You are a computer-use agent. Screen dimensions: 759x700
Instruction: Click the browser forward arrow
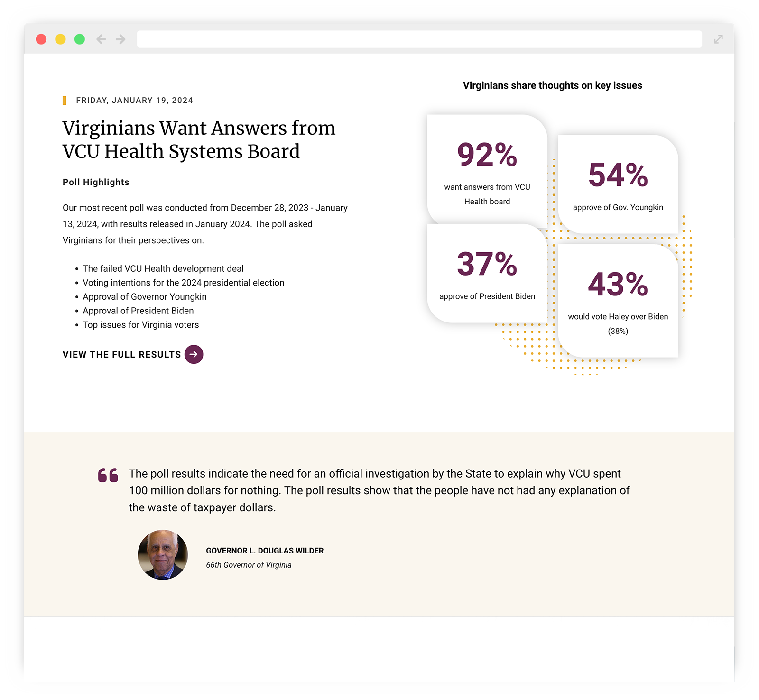pyautogui.click(x=121, y=39)
